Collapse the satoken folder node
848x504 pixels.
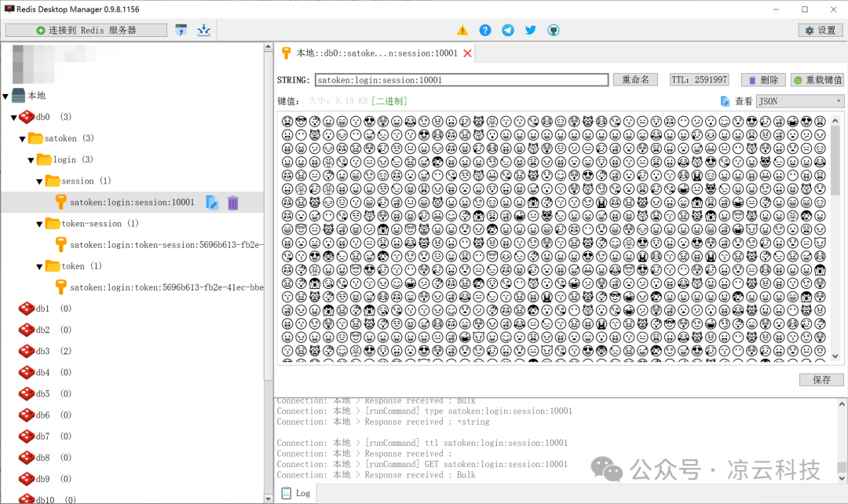click(23, 139)
